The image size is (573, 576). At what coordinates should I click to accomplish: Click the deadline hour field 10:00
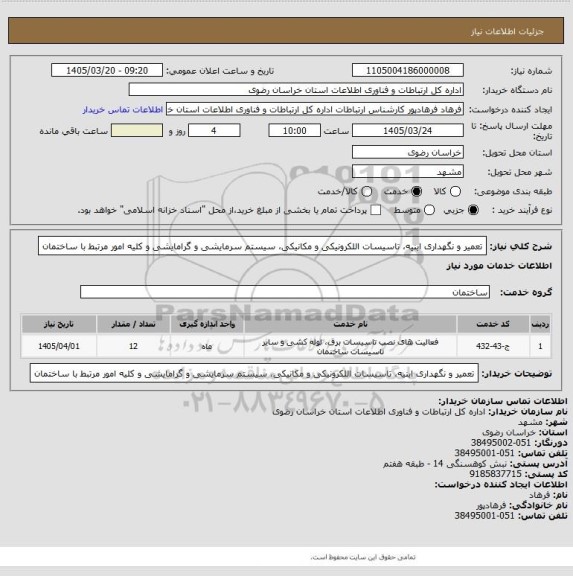coord(295,131)
